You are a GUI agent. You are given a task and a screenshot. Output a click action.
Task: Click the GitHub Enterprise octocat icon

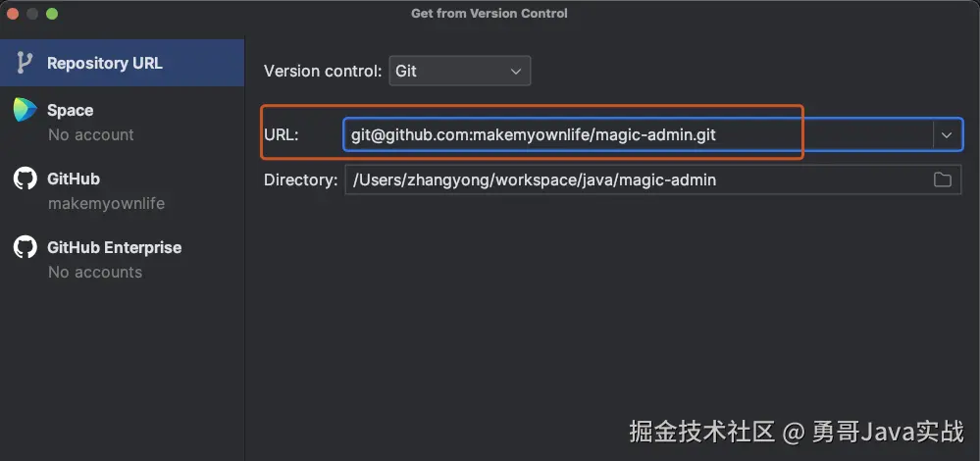tap(25, 247)
